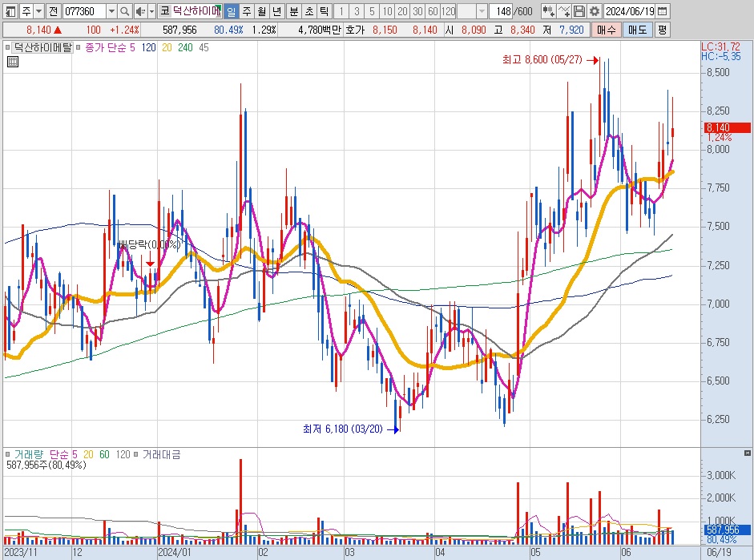The width and height of the screenshot is (754, 560).
Task: Click the add candlestick chart icon
Action: tap(548, 11)
